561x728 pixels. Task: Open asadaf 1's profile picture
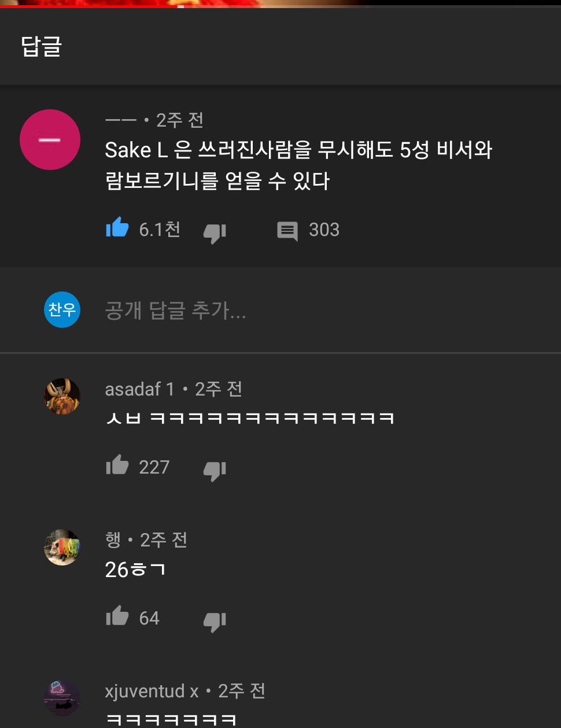click(62, 397)
